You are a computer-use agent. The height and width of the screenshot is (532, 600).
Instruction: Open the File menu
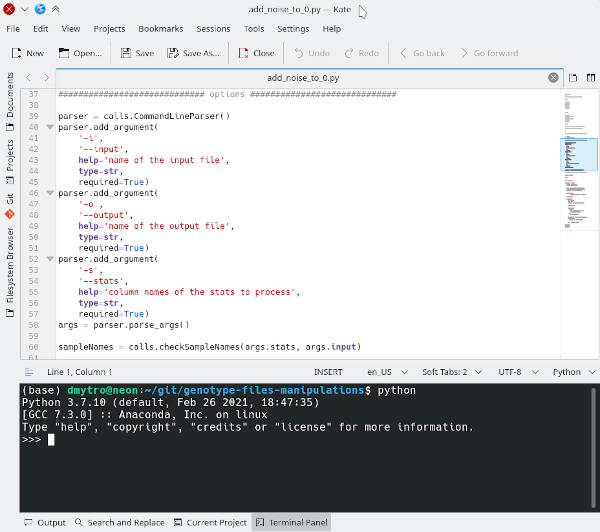pos(13,29)
